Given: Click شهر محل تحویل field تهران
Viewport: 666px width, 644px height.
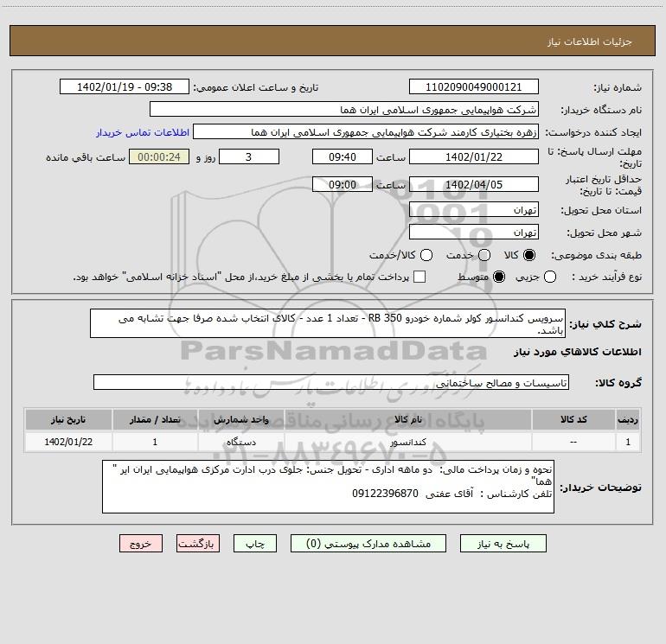Looking at the screenshot, I should coord(474,233).
